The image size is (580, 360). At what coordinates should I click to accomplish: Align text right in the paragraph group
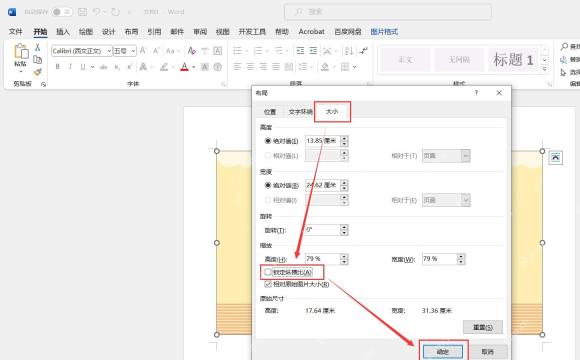(x=263, y=67)
